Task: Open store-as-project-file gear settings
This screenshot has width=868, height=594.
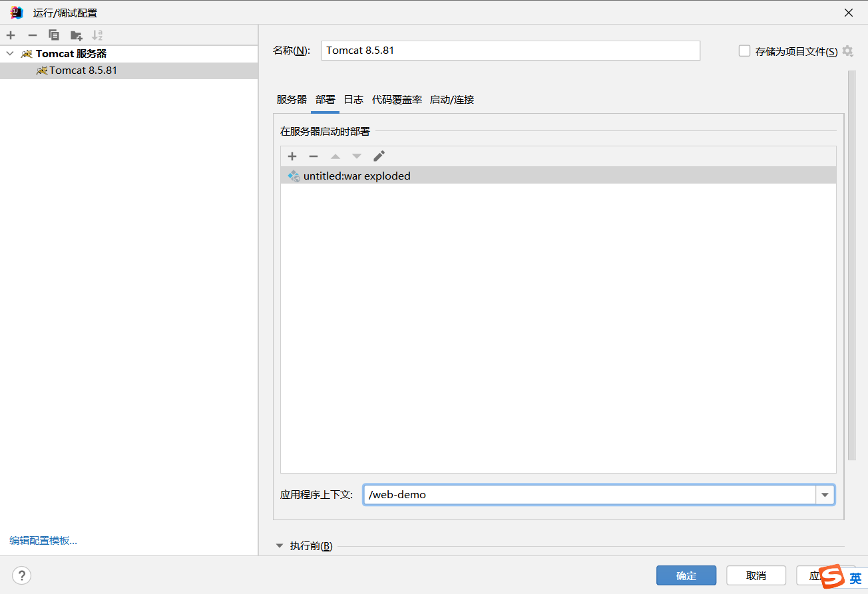Action: tap(847, 51)
